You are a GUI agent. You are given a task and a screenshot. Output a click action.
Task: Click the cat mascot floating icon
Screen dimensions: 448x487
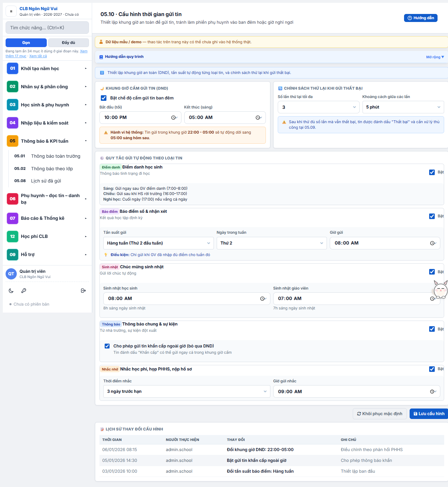pyautogui.click(x=440, y=289)
